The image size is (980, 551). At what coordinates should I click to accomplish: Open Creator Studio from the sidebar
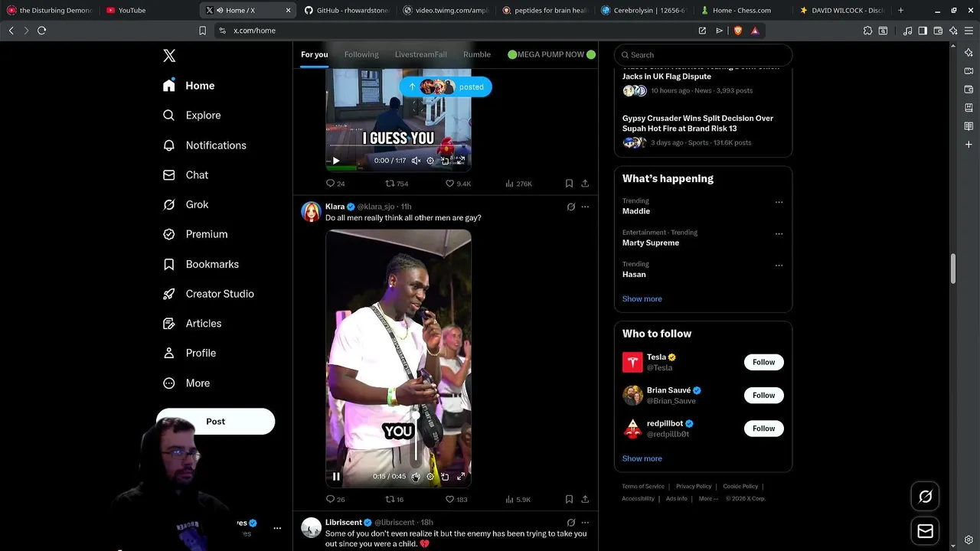coord(208,294)
